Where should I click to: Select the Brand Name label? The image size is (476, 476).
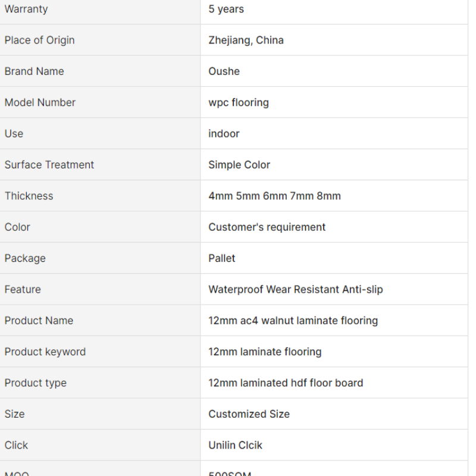coord(35,71)
